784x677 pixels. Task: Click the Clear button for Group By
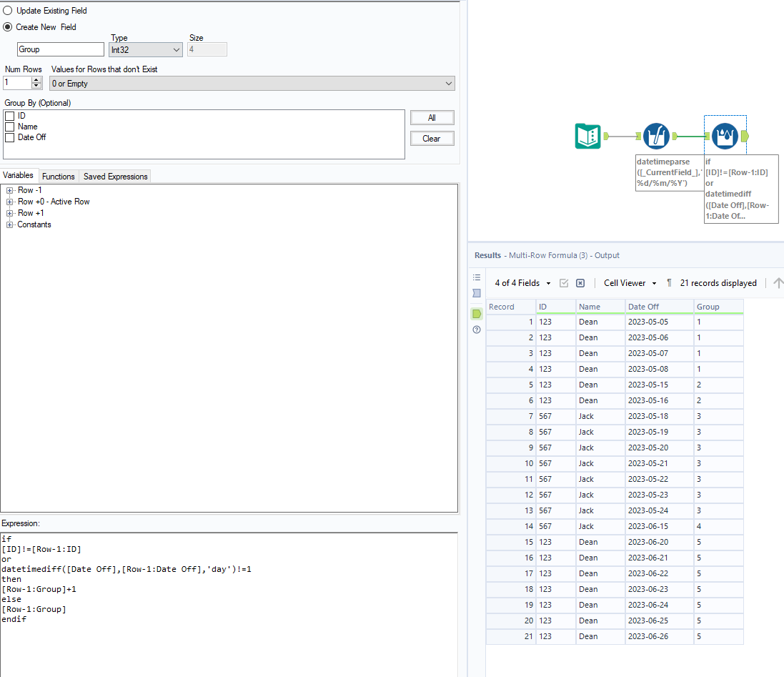tap(432, 139)
